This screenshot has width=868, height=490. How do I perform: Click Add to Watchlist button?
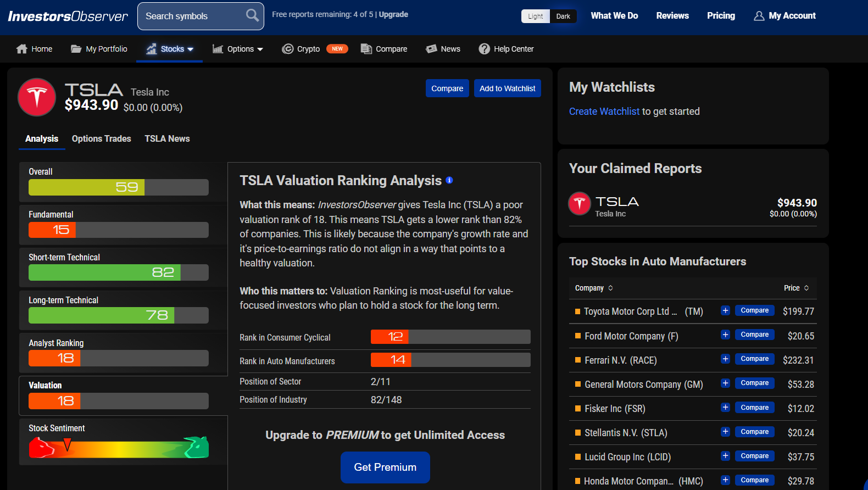pyautogui.click(x=508, y=88)
